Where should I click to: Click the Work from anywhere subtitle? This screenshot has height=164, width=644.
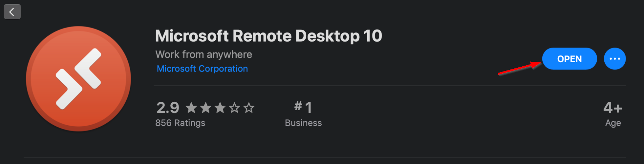(204, 54)
